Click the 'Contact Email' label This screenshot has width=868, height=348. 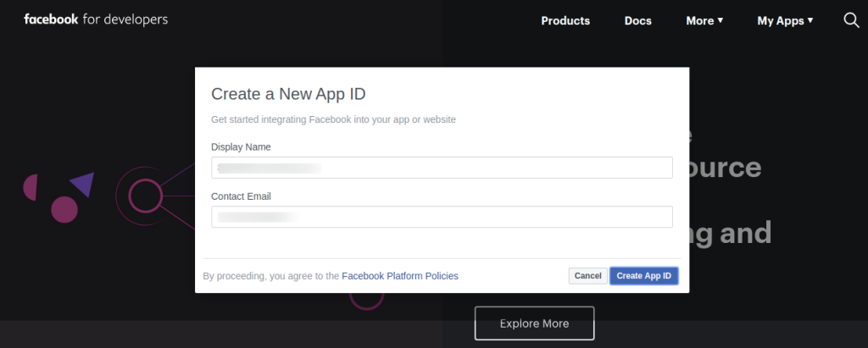(241, 196)
